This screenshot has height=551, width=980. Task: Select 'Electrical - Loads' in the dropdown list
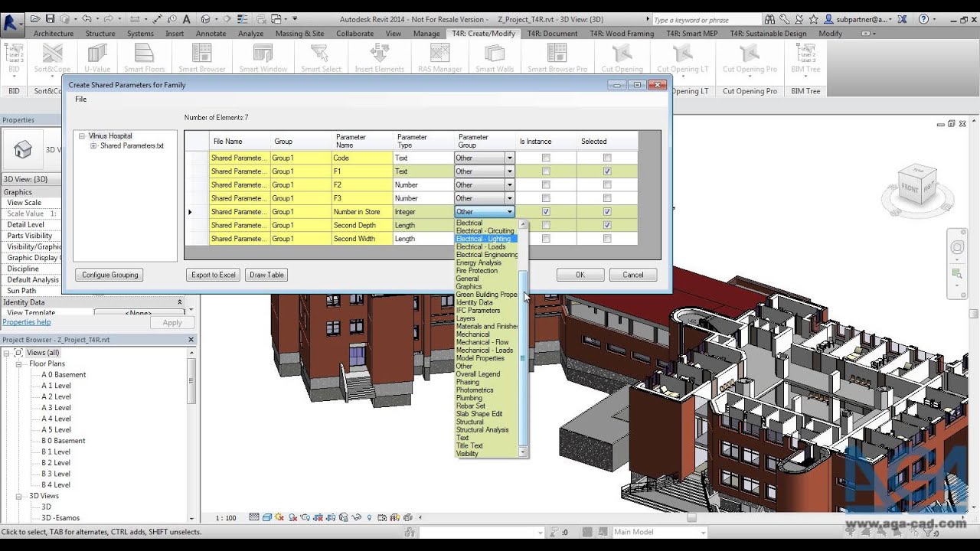pyautogui.click(x=481, y=247)
